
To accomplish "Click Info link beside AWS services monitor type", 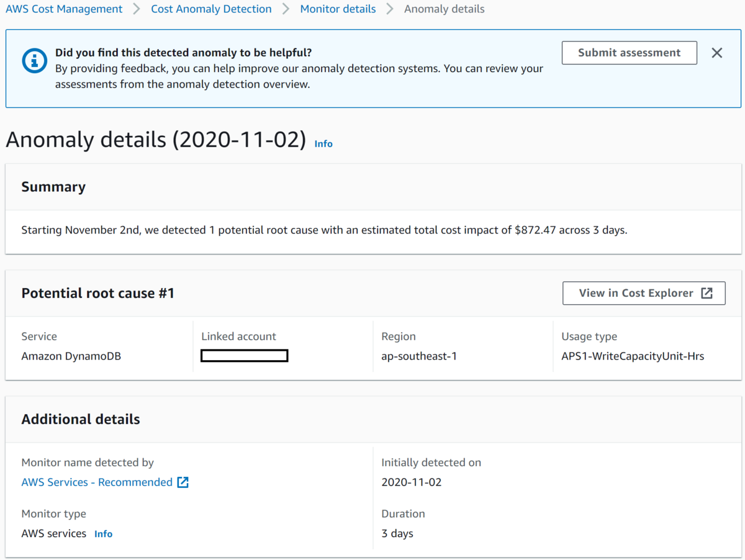I will [103, 534].
